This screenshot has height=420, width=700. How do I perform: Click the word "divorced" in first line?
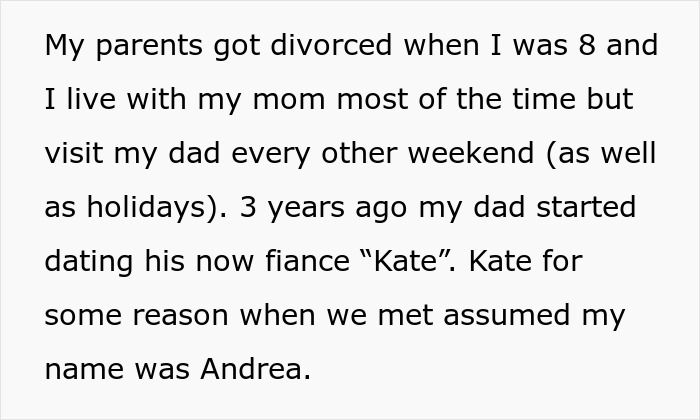coord(331,45)
